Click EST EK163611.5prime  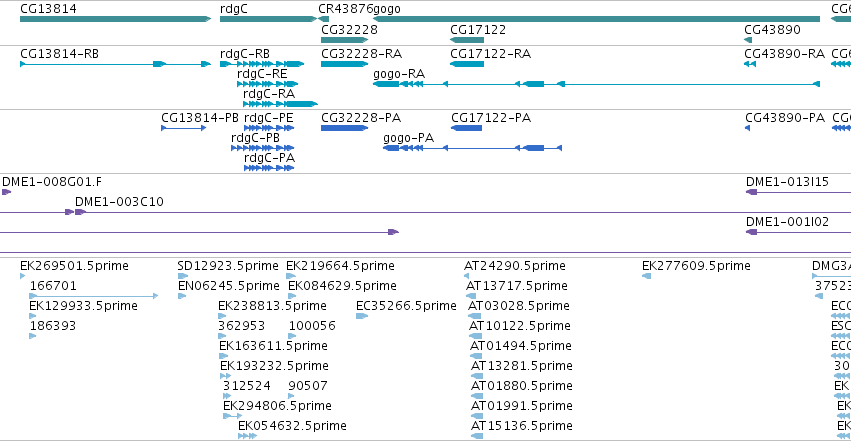(x=224, y=356)
